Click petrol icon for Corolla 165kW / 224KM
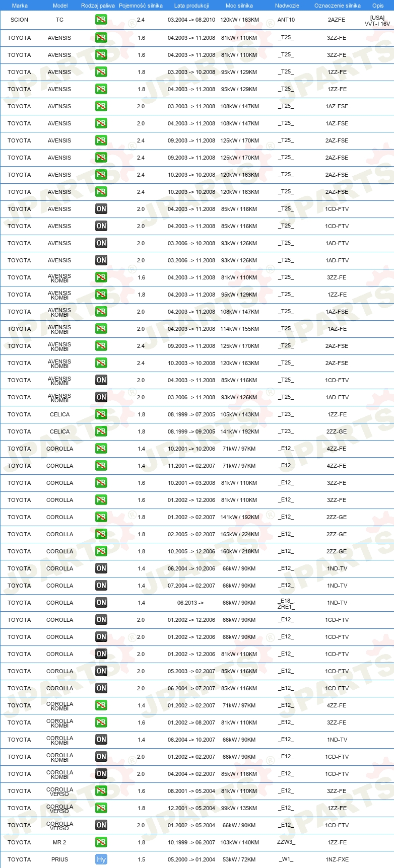The image size is (394, 868). pos(101,534)
